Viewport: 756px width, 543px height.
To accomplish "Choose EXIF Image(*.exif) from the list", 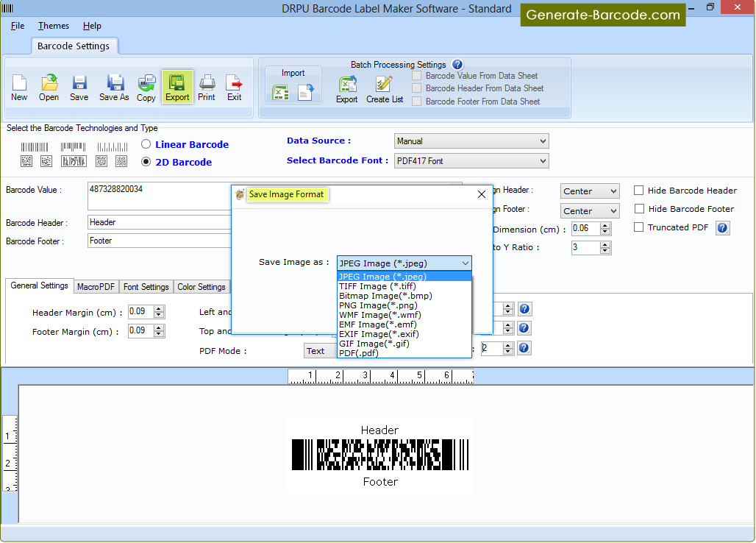I will coord(404,334).
